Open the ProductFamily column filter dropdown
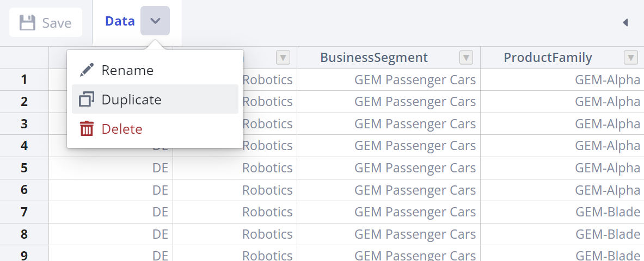This screenshot has height=261, width=644. 630,58
